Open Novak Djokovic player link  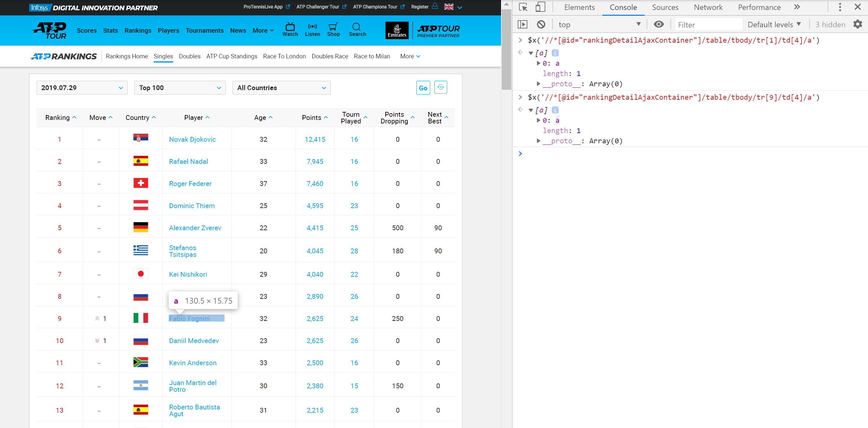click(x=192, y=139)
